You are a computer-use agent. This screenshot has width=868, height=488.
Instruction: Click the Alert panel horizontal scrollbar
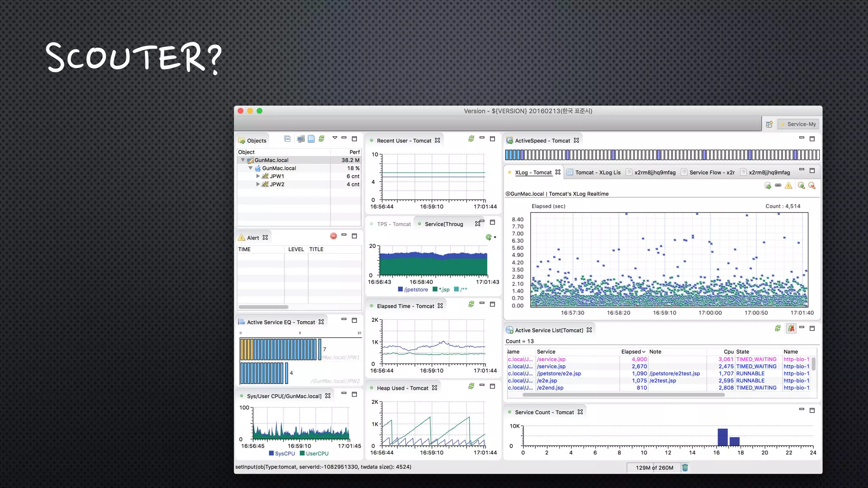(263, 307)
